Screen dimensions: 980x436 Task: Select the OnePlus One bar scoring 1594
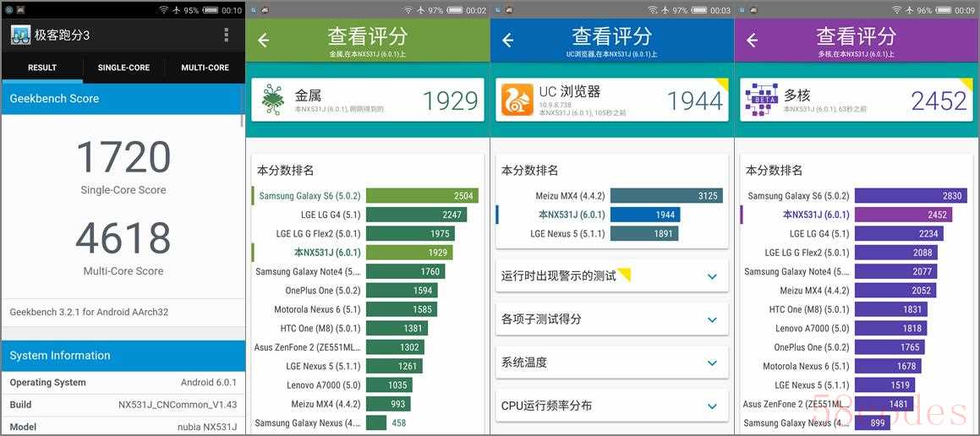tap(402, 291)
